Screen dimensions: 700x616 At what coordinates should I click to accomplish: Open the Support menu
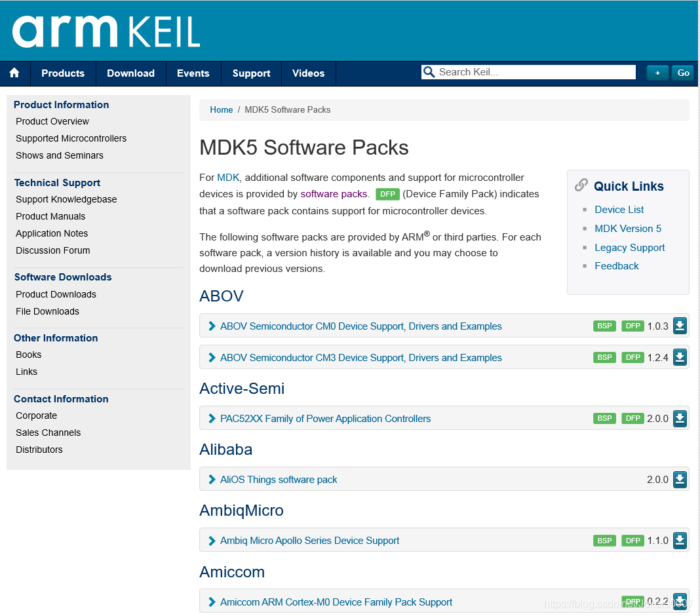click(251, 73)
